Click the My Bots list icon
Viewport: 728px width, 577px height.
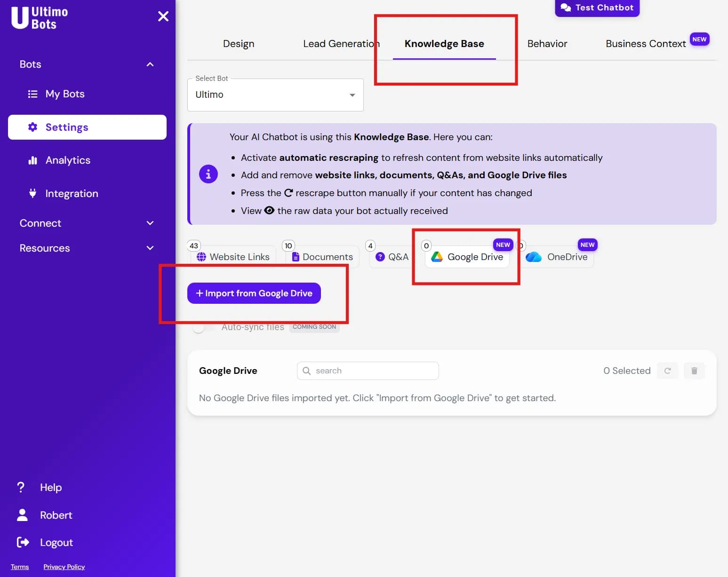click(x=32, y=94)
